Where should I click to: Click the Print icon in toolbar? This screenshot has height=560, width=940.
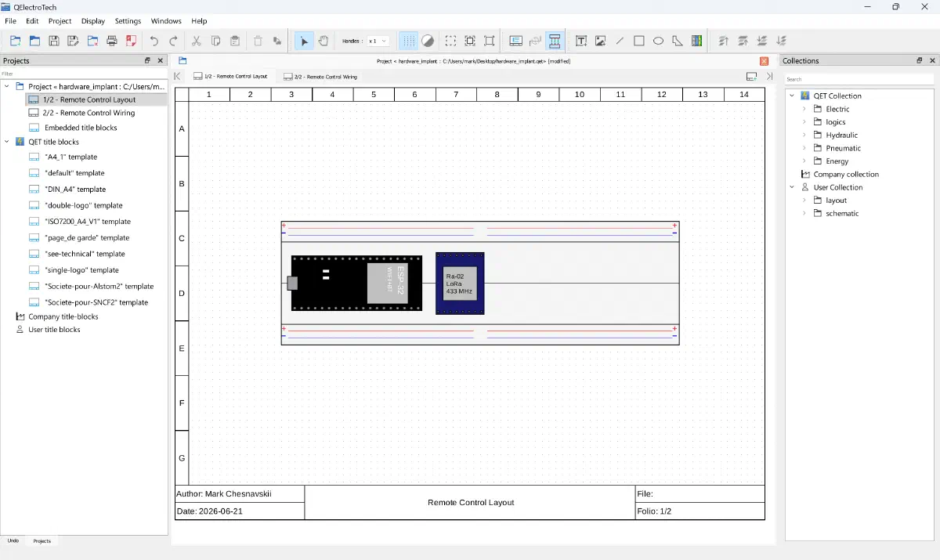point(112,41)
